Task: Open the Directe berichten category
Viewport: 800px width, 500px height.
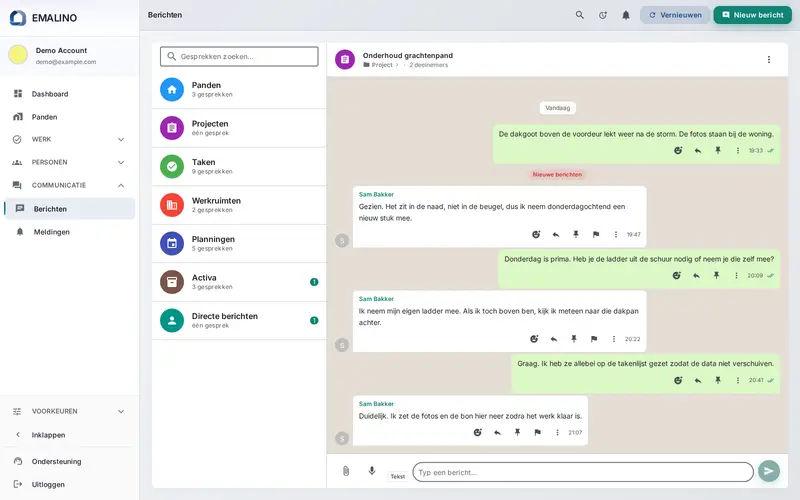Action: pos(239,320)
